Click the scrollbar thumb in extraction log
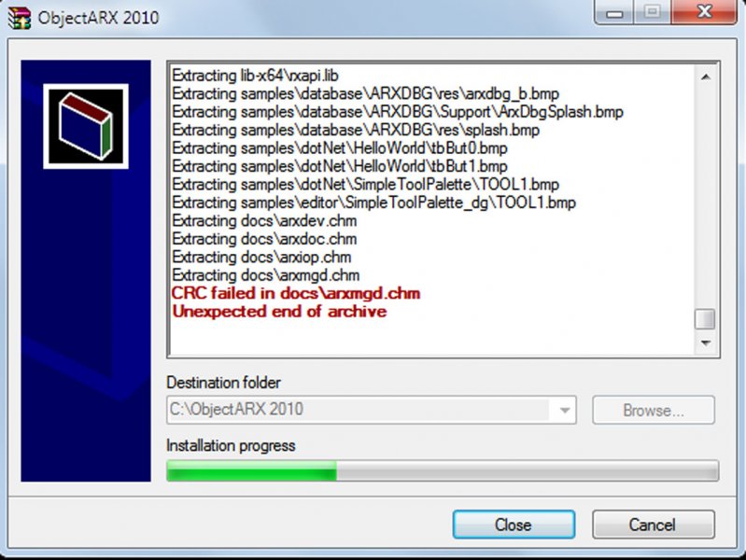The image size is (746, 560). pyautogui.click(x=705, y=319)
